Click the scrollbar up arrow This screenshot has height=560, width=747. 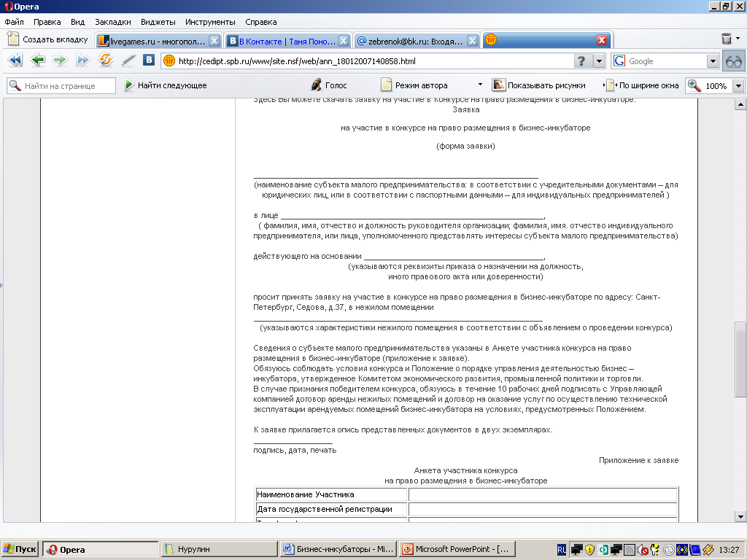tap(740, 104)
